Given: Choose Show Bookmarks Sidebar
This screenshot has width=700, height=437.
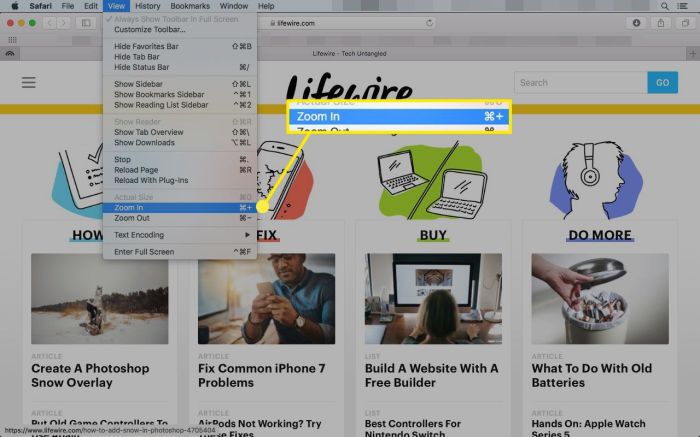Looking at the screenshot, I should (180, 94).
